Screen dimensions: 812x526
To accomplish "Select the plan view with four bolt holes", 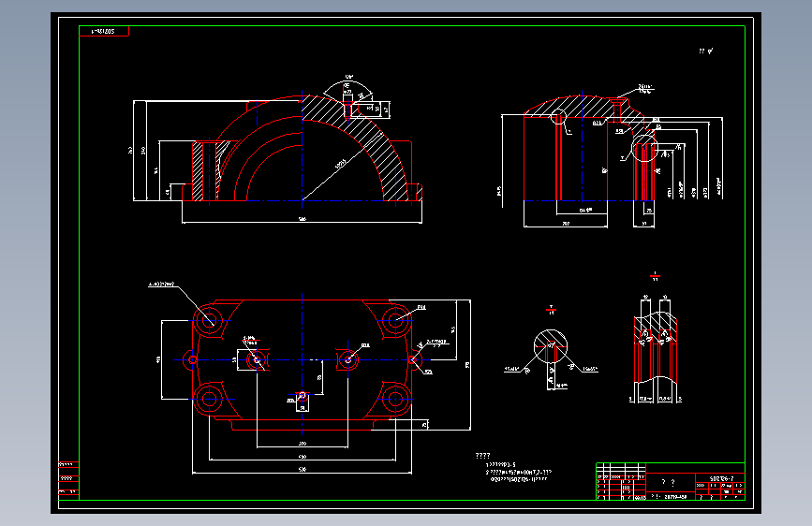I will pos(309,378).
